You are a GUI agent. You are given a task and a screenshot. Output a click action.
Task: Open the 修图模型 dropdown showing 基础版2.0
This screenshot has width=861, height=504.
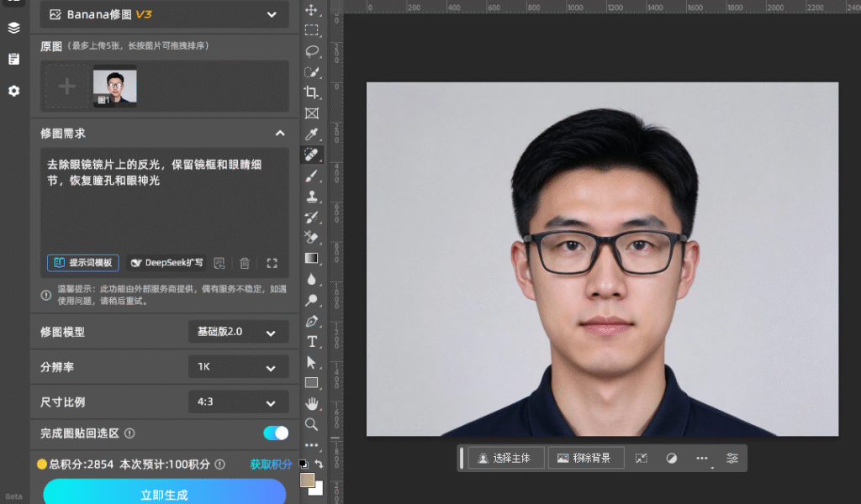tap(238, 332)
